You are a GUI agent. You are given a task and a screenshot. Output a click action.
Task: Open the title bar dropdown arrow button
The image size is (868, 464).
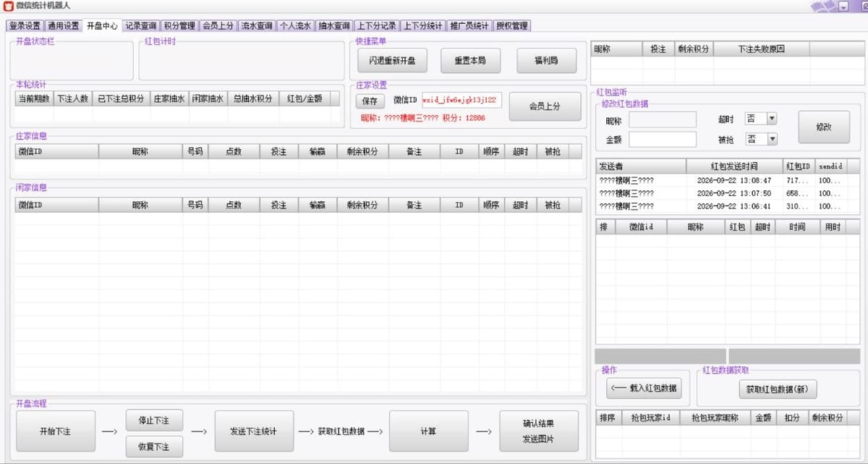843,7
